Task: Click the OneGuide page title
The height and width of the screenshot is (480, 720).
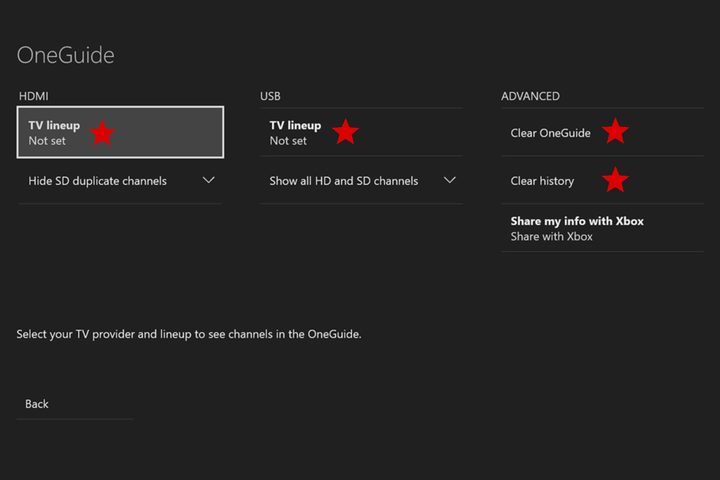Action: (66, 55)
